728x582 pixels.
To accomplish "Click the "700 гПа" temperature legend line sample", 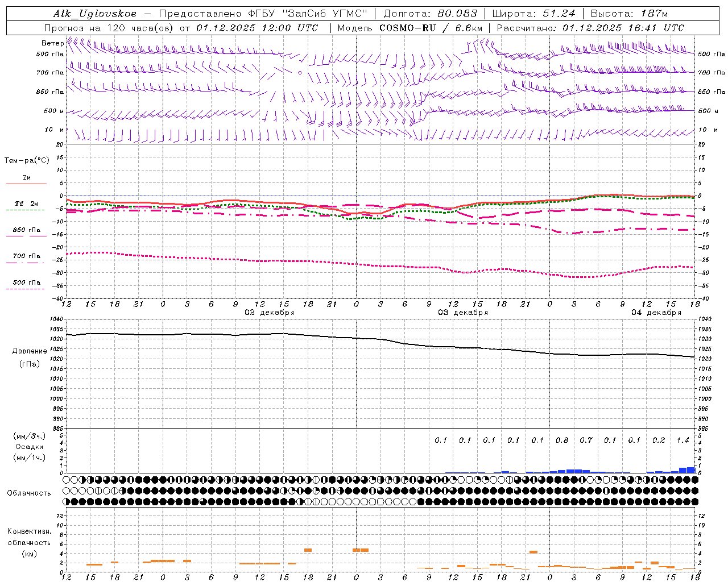I will coord(25,263).
